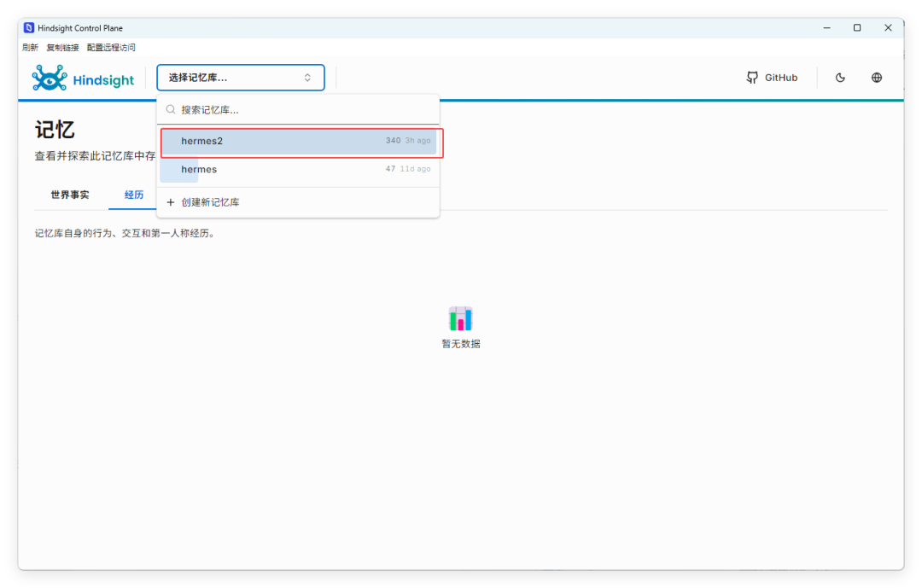Switch to the 经历 tab
Image resolution: width=922 pixels, height=588 pixels.
(134, 195)
